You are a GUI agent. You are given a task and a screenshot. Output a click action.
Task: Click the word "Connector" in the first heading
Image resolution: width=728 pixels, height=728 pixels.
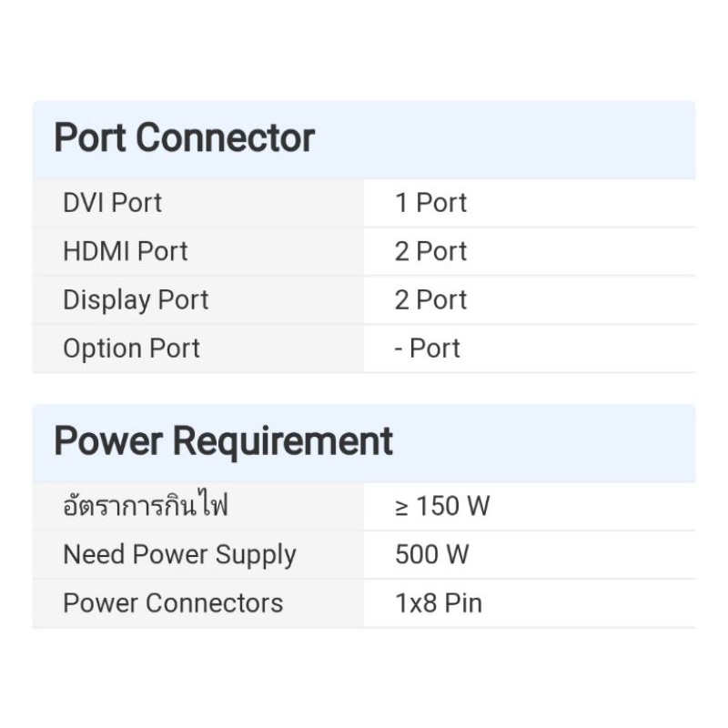[225, 138]
